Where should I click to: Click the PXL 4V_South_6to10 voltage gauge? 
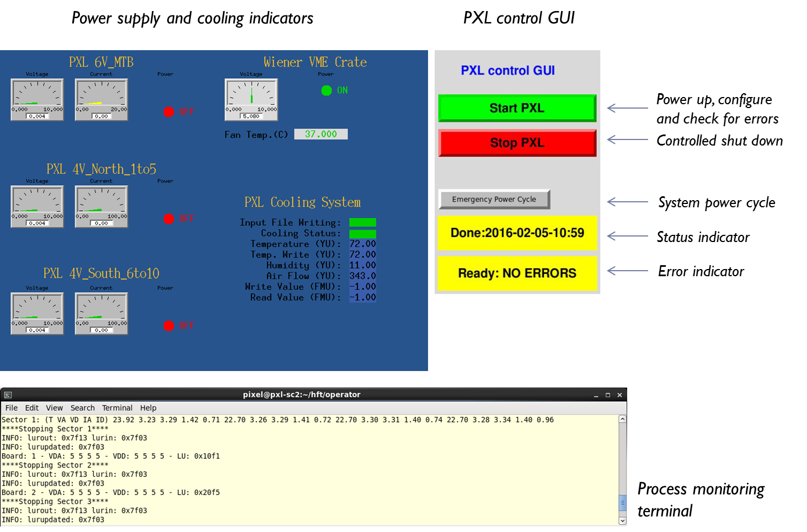38,313
